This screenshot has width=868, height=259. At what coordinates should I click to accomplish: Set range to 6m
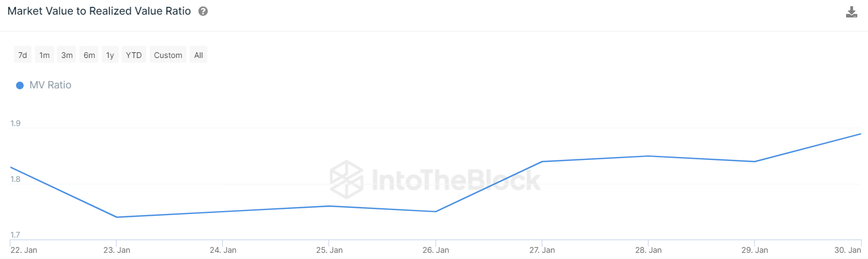[89, 55]
